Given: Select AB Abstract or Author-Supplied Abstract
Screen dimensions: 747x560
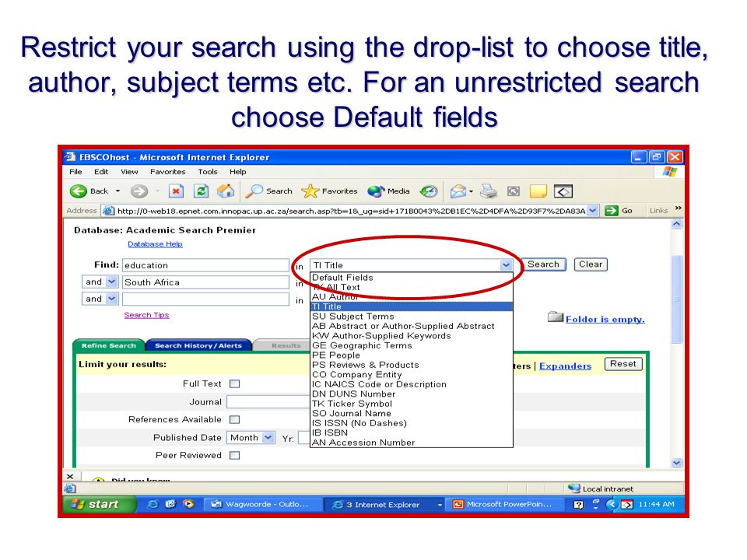Looking at the screenshot, I should 412,326.
